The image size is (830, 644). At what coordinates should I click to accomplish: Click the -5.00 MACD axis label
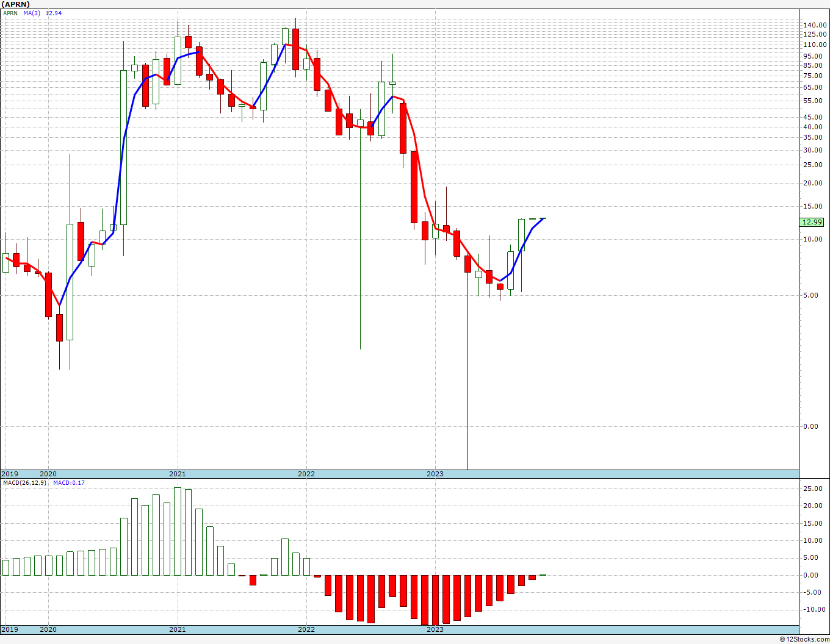click(813, 592)
